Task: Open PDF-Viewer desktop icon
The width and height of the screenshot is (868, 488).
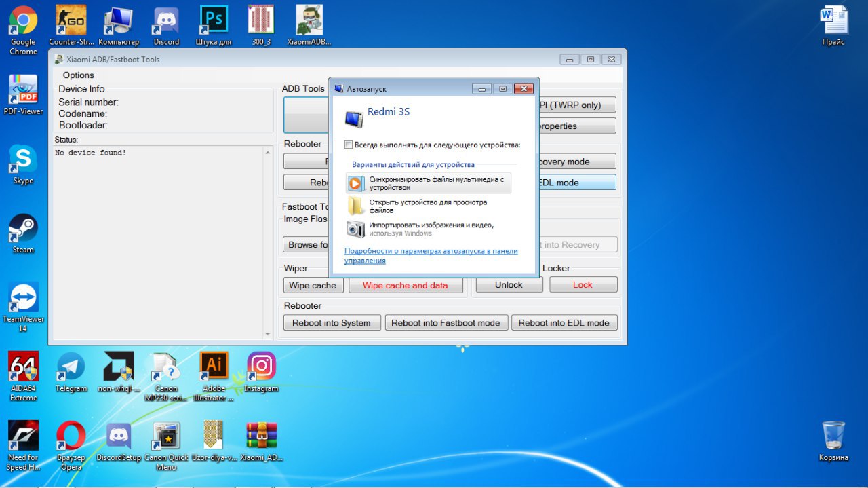Action: [x=23, y=95]
